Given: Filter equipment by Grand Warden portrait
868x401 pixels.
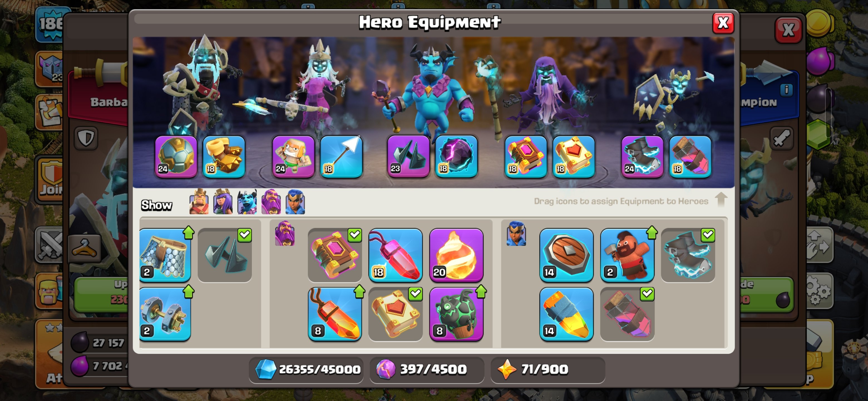Looking at the screenshot, I should click(271, 202).
